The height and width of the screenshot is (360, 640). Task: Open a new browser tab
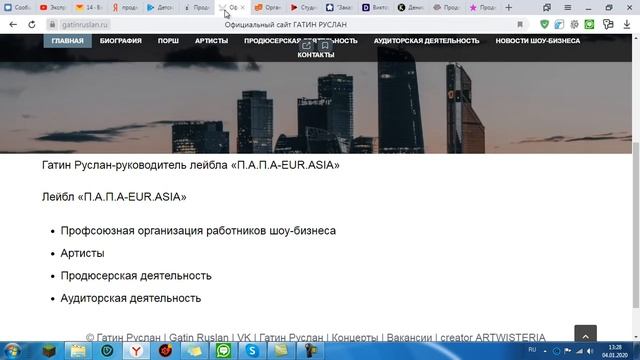click(x=509, y=7)
